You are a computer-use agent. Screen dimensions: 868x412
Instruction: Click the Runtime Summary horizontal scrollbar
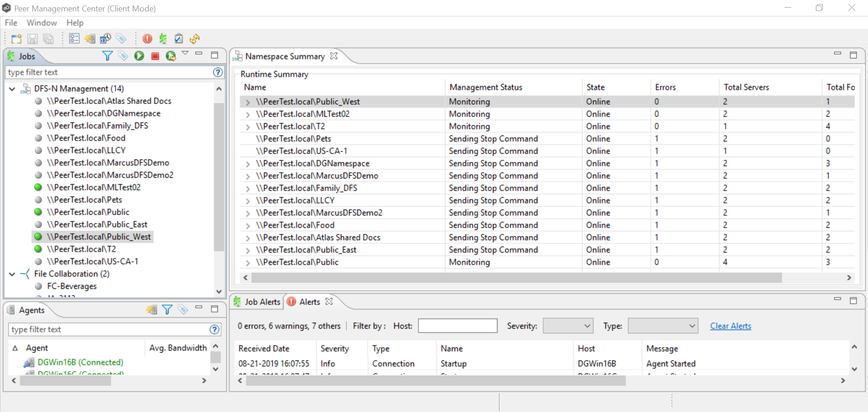tap(517, 278)
